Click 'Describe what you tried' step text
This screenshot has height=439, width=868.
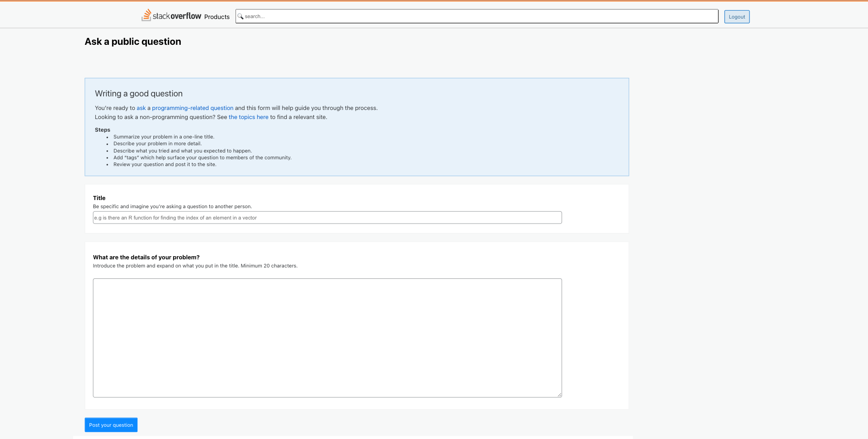point(183,151)
